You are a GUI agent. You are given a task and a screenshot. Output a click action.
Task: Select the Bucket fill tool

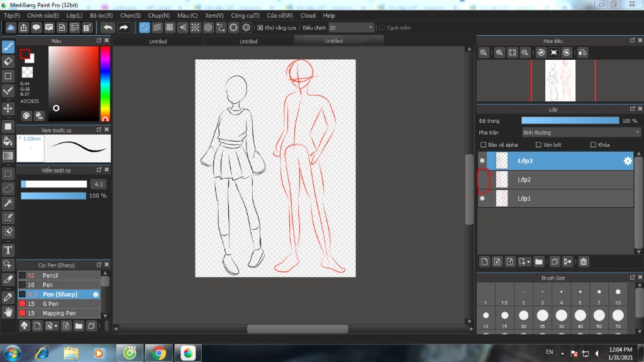pos(8,141)
